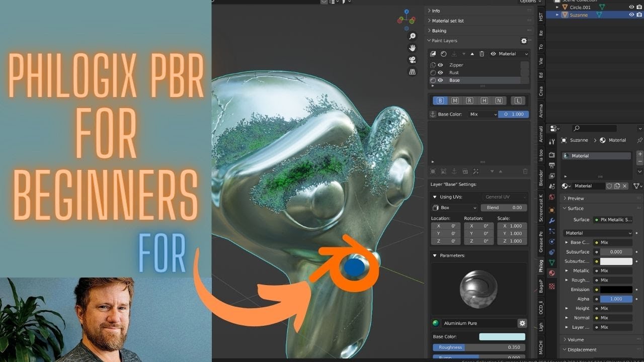Click the Base Color swatch under Parameters
The height and width of the screenshot is (362, 644).
click(x=502, y=337)
